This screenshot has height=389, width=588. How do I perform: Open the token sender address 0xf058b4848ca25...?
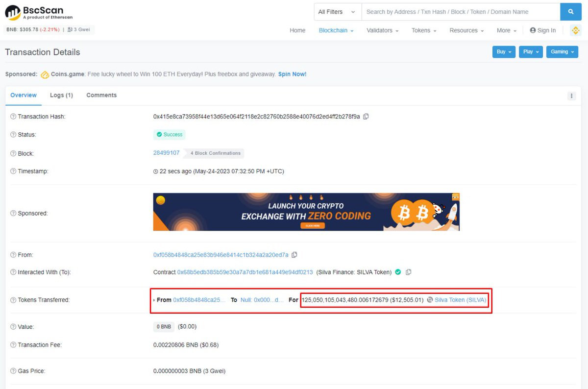200,300
